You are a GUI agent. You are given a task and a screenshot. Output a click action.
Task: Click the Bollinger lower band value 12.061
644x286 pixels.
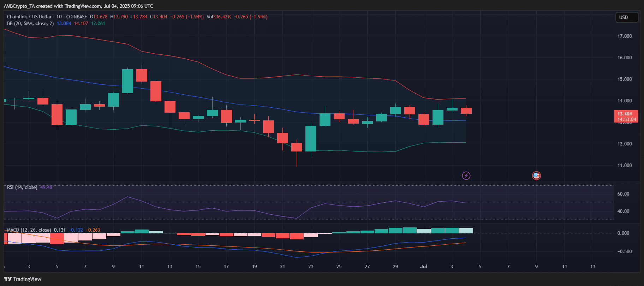click(x=98, y=23)
